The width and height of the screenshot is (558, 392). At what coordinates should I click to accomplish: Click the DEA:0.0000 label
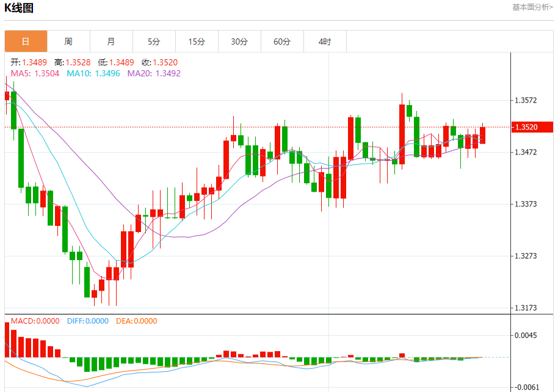coord(136,321)
